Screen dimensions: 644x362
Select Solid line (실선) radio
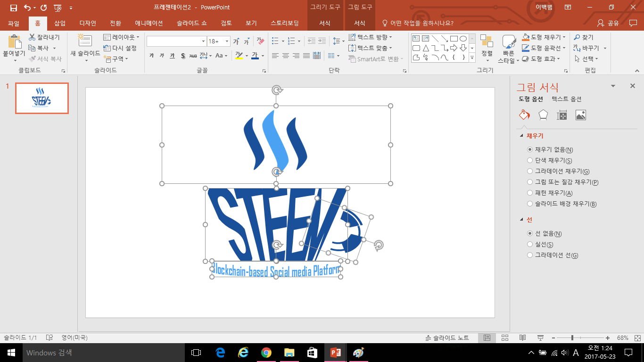tap(530, 244)
